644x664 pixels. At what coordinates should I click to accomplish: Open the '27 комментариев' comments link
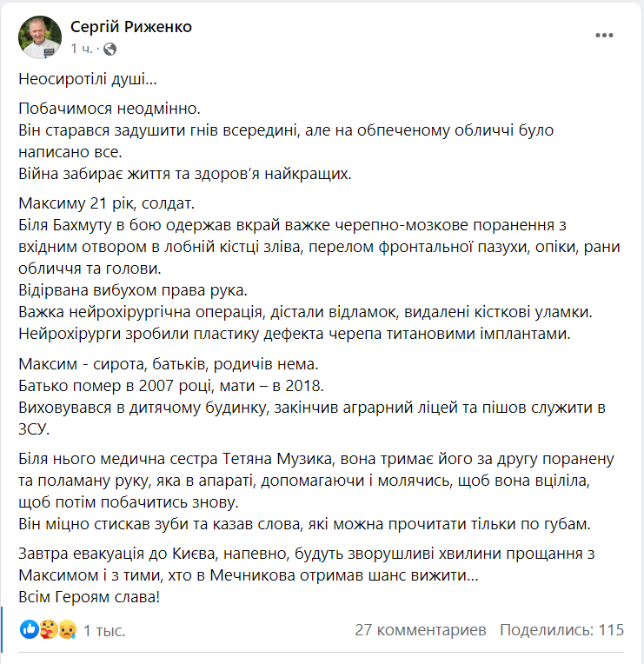(421, 630)
